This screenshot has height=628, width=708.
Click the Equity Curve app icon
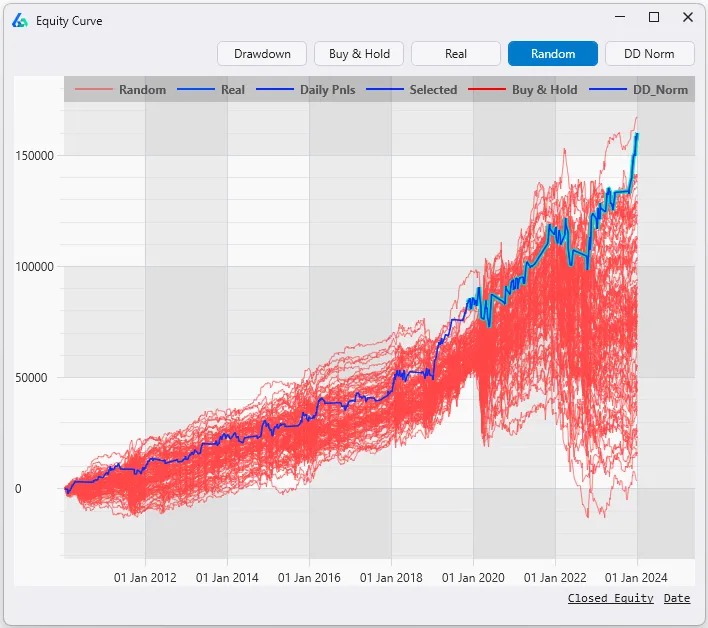(x=20, y=20)
